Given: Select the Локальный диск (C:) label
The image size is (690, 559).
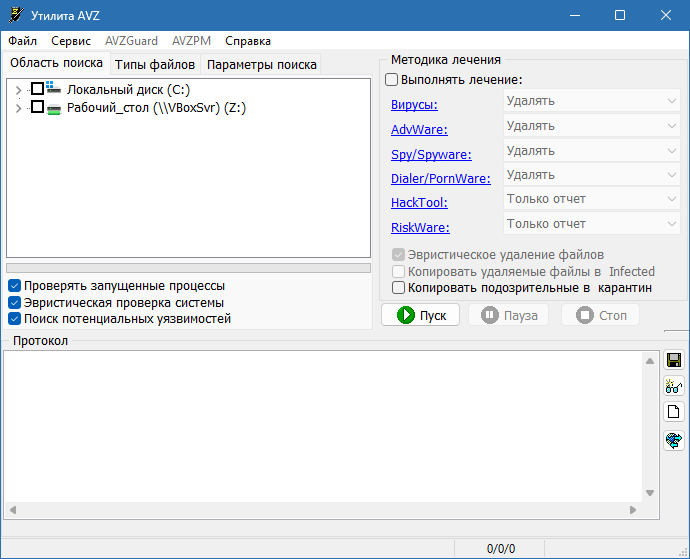Looking at the screenshot, I should pyautogui.click(x=128, y=90).
